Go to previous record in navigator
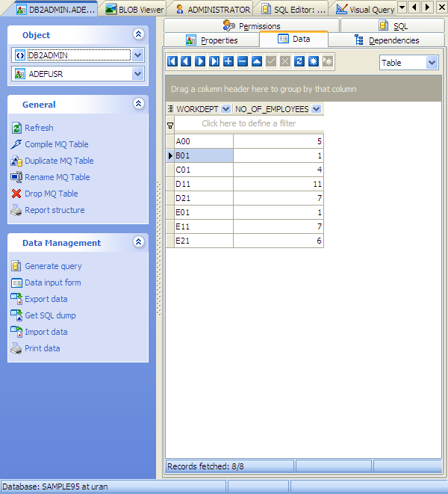This screenshot has height=494, width=448. pos(186,61)
